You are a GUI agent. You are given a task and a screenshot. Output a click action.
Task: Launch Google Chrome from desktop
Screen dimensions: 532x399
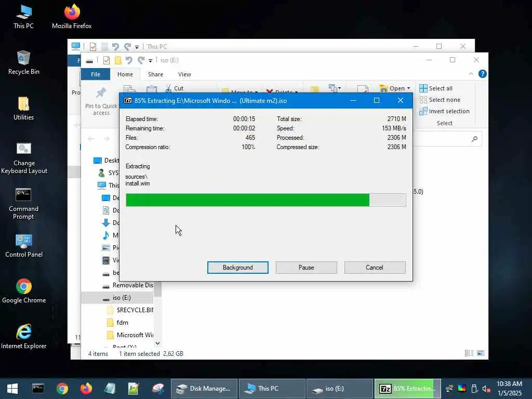[x=24, y=291]
